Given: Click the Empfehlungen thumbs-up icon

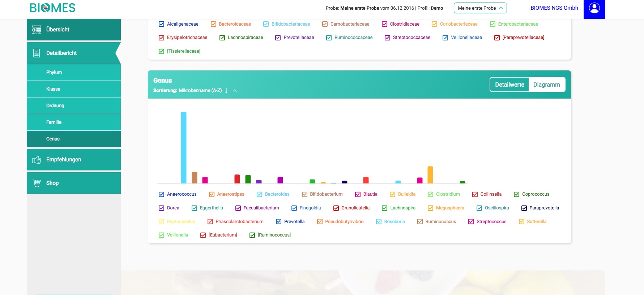Looking at the screenshot, I should (37, 160).
